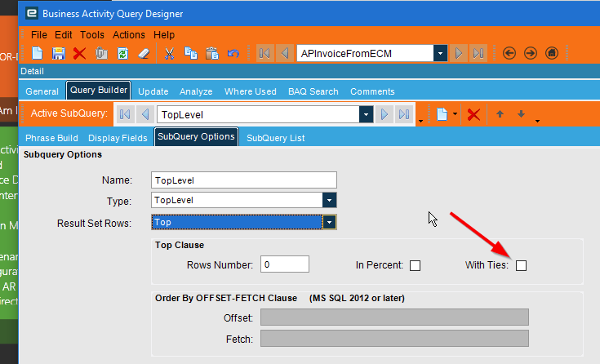
Task: Move subquery down with the down arrow
Action: tap(521, 113)
